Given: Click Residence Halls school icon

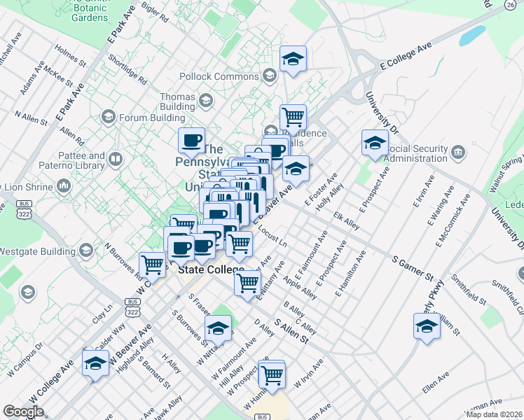Looking at the screenshot, I should [270, 131].
